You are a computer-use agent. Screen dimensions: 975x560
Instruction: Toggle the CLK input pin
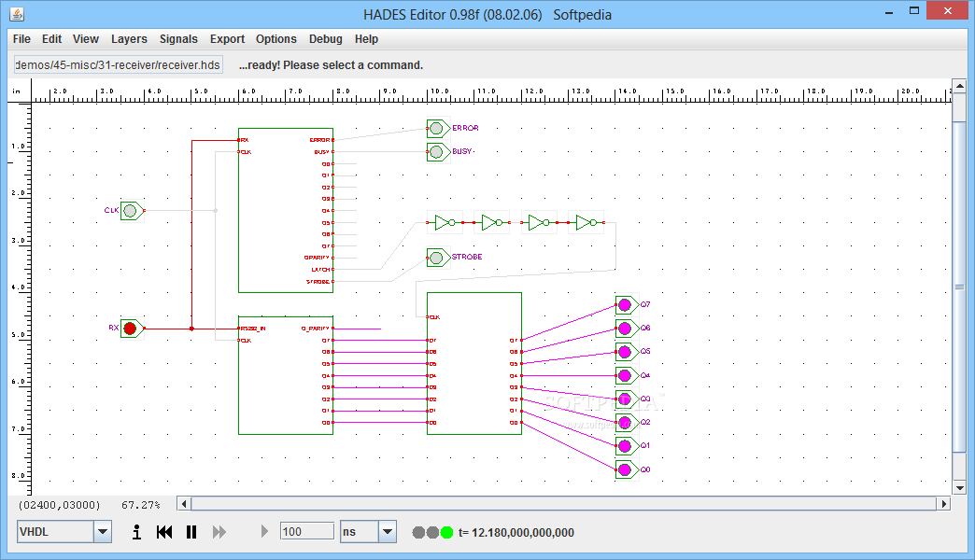tap(132, 211)
